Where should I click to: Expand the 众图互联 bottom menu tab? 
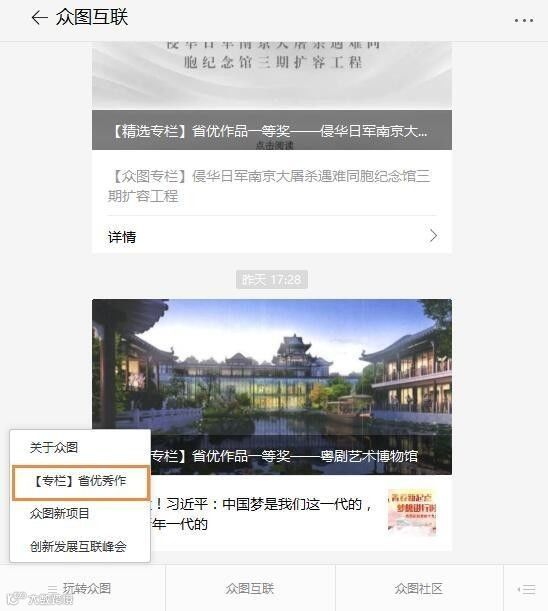(x=250, y=588)
